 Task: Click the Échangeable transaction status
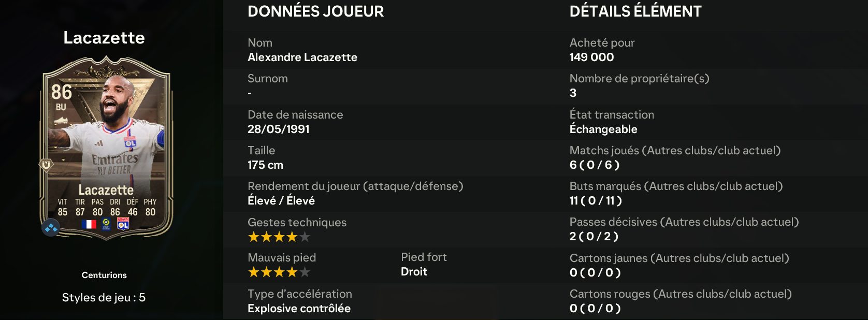point(603,129)
